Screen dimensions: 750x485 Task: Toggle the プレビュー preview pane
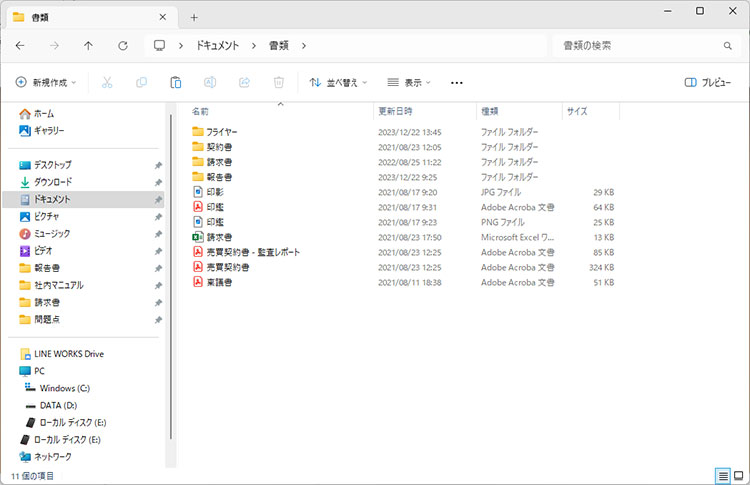pos(707,83)
